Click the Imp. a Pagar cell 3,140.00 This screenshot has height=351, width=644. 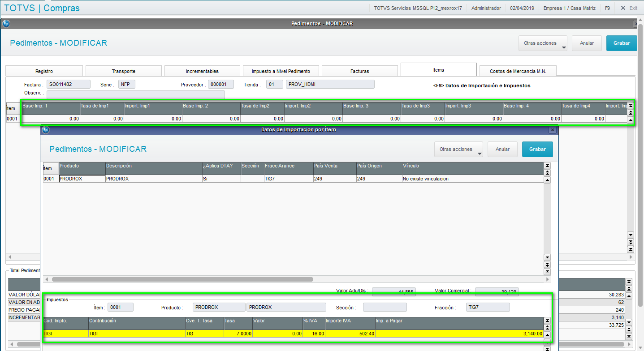pos(459,334)
